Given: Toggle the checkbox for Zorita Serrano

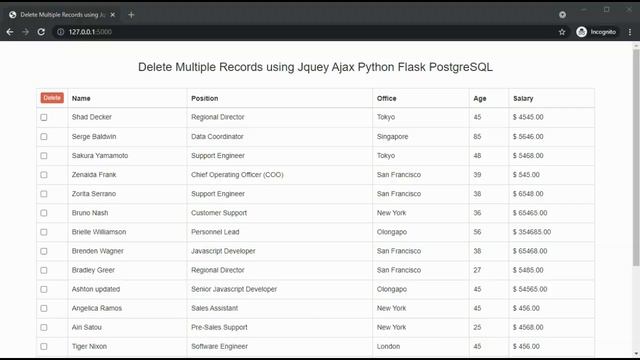Looking at the screenshot, I should pos(44,194).
